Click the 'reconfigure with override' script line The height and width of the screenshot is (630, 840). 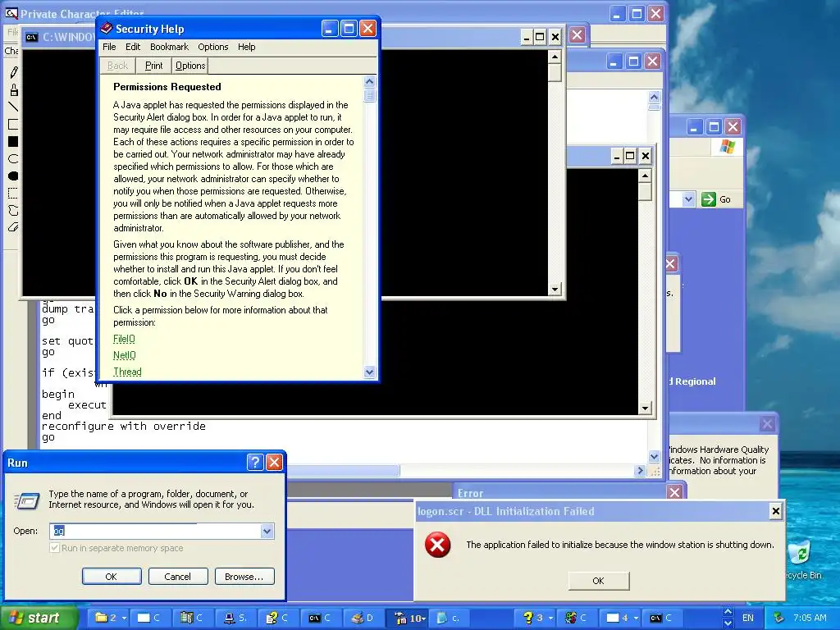click(124, 426)
